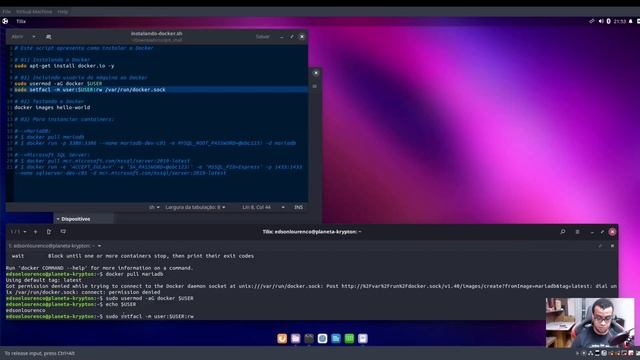
Task: Click the permission denied error text in terminal
Action: pos(311,289)
